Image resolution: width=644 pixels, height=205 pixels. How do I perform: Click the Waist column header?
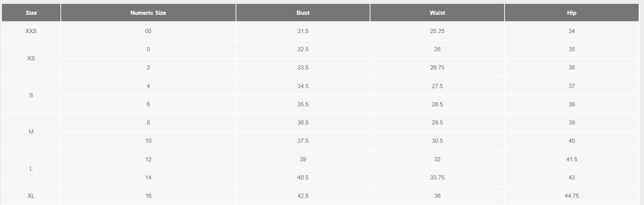[x=437, y=13]
